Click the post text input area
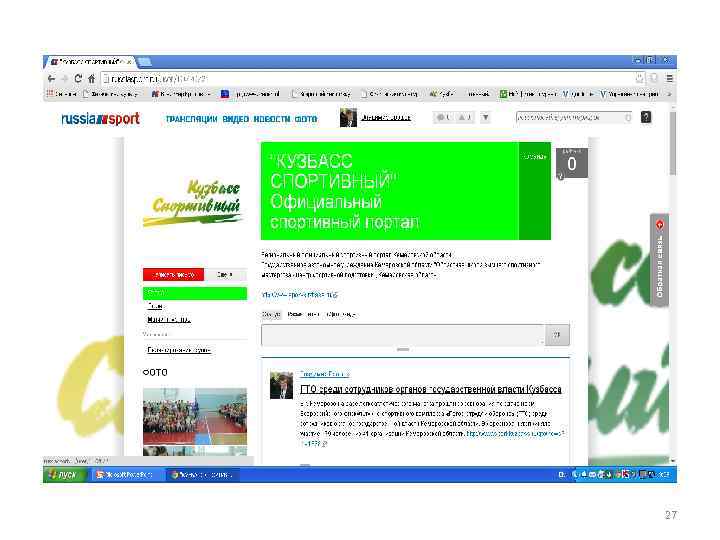Viewport: 720px width, 540px height. (x=403, y=335)
